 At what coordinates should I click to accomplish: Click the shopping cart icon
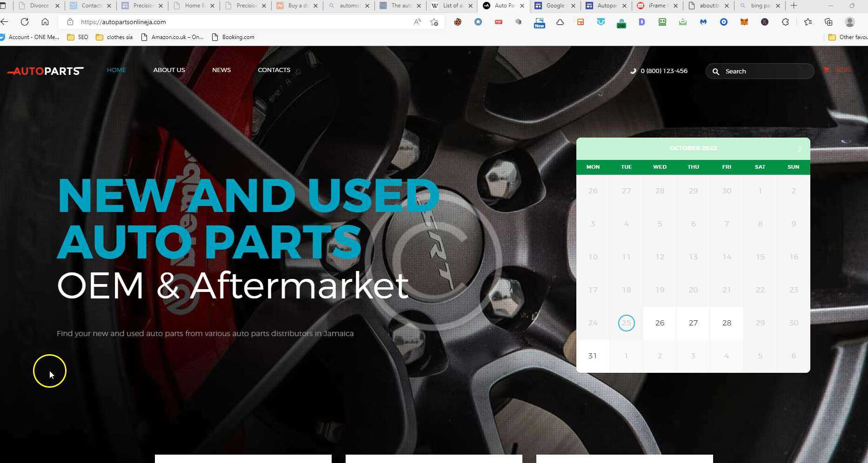pyautogui.click(x=826, y=70)
